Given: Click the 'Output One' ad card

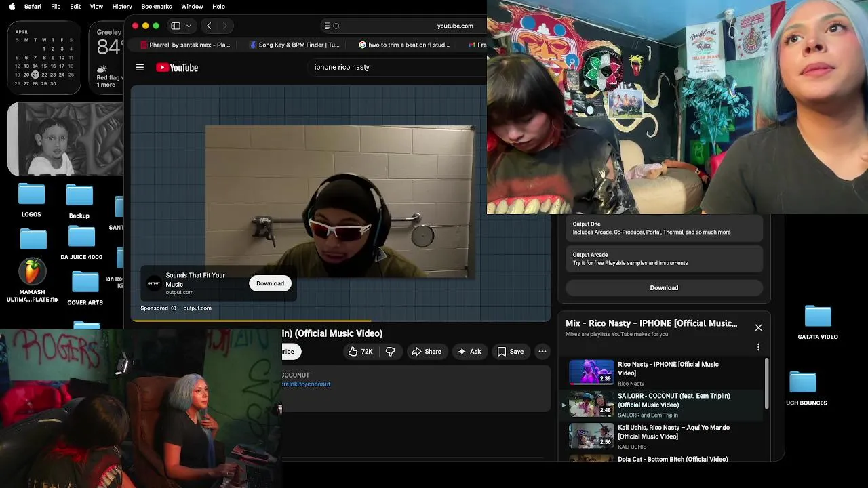Looking at the screenshot, I should pos(664,228).
